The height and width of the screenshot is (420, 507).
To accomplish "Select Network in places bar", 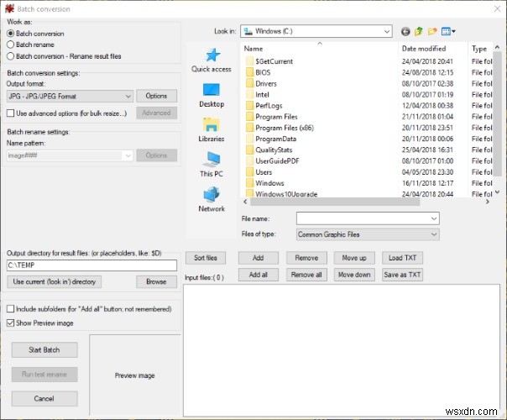I will pos(212,200).
